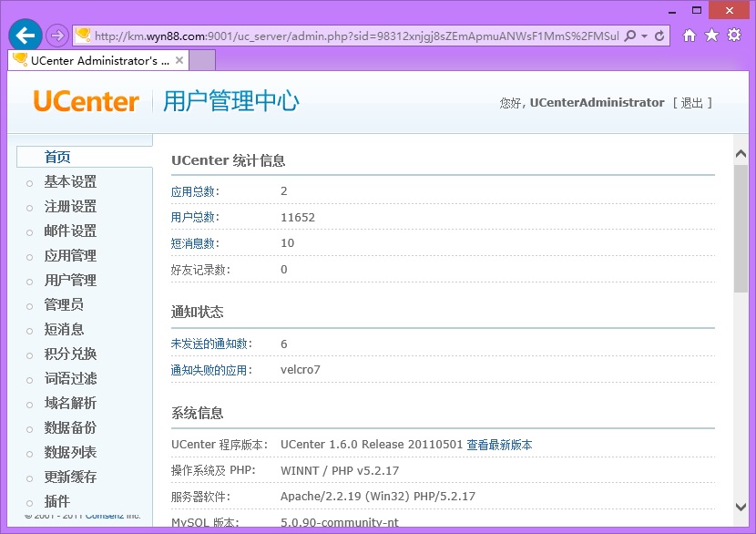Open 域名解析 in the sidebar

[70, 404]
